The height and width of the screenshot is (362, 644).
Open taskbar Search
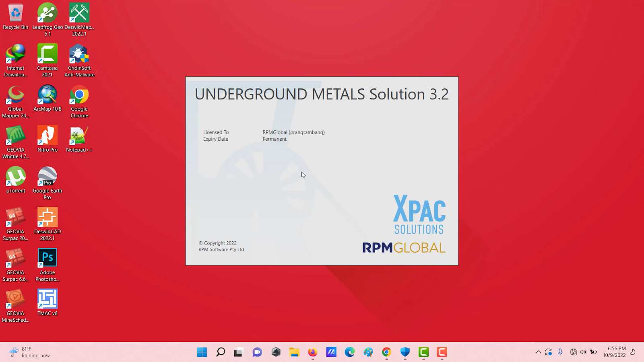click(221, 352)
